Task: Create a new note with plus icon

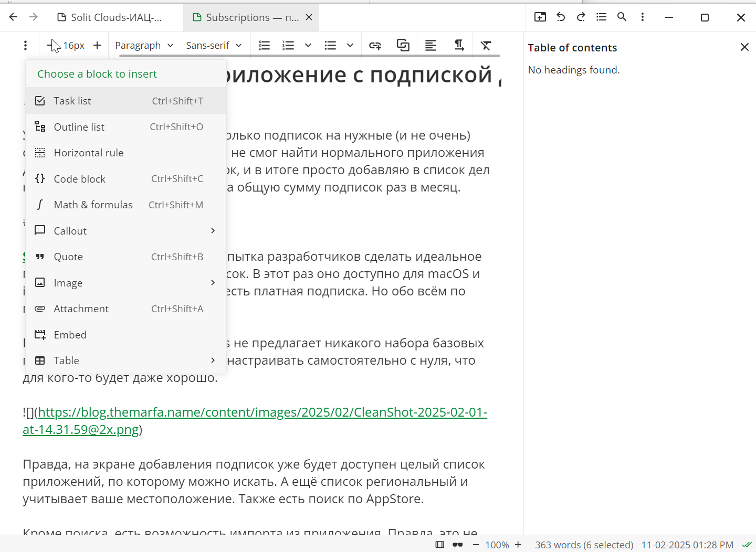Action: (x=540, y=17)
